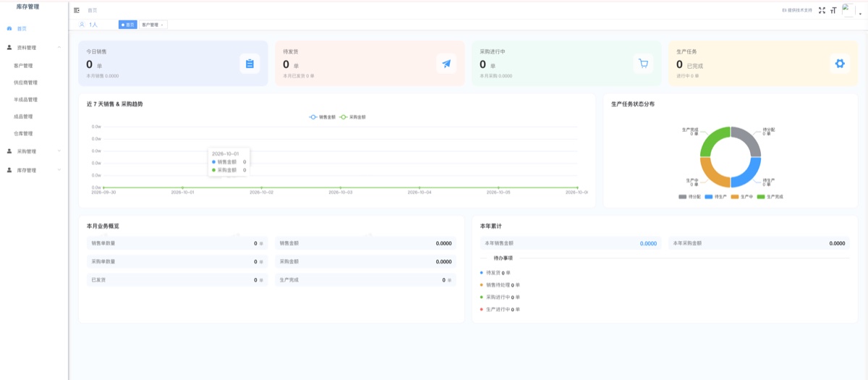The image size is (868, 380).
Task: Click the 库存管理 app title
Action: coord(27,7)
